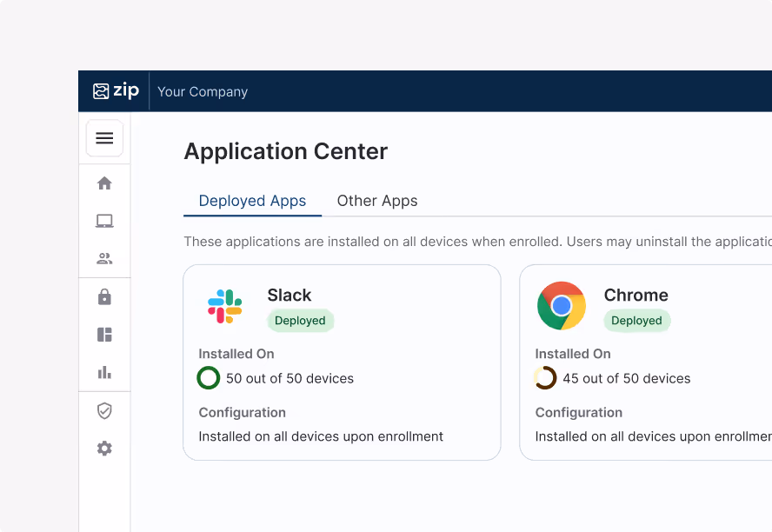
Task: Select the Deployed Apps tab
Action: pyautogui.click(x=252, y=201)
